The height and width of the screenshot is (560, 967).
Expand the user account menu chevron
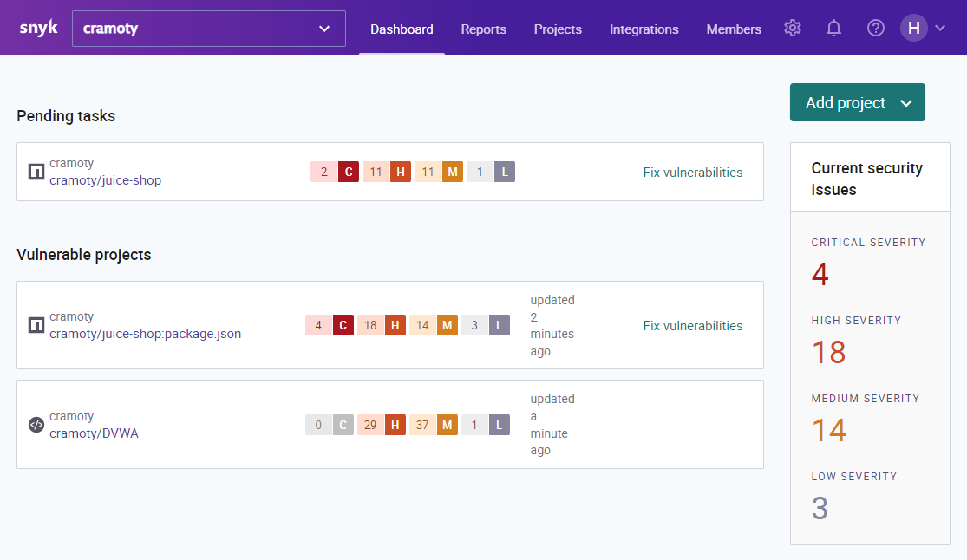click(940, 28)
